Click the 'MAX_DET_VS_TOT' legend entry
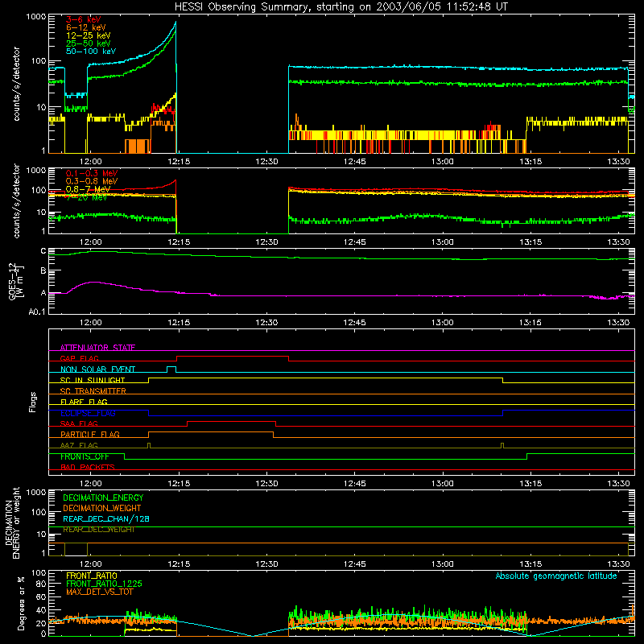The width and height of the screenshot is (644, 644). tap(100, 592)
